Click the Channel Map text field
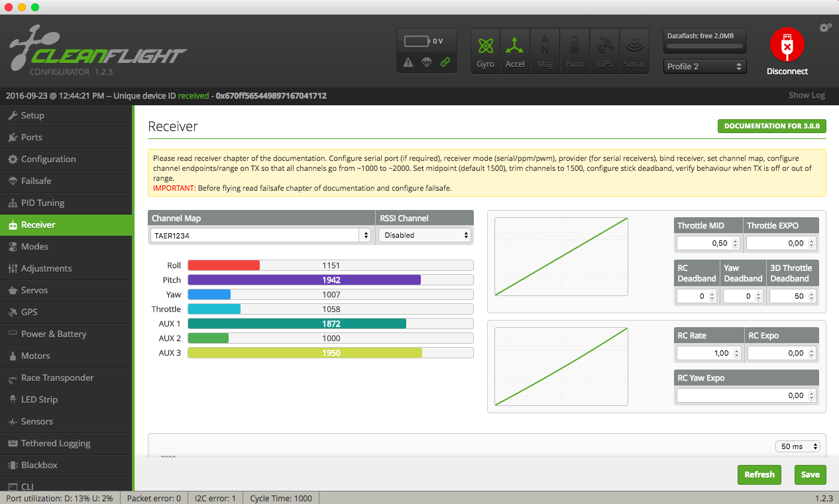Viewport: 839px width, 504px height. tap(255, 235)
